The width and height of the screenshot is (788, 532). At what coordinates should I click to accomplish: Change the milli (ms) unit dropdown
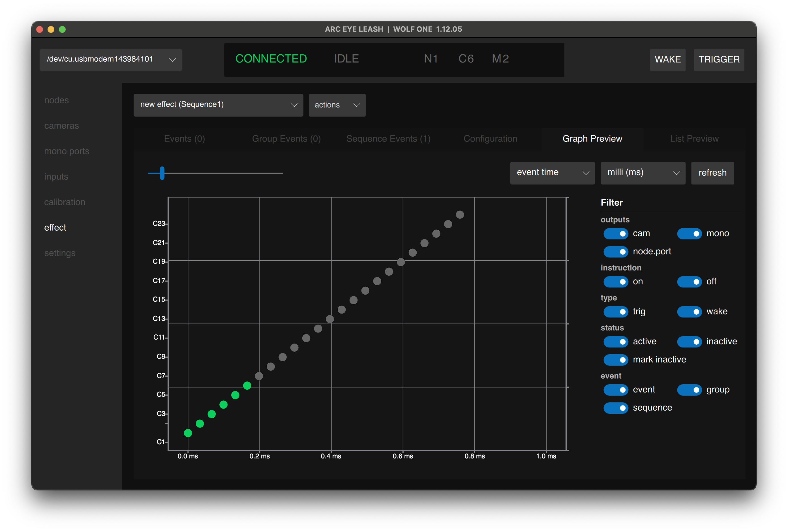coord(643,173)
